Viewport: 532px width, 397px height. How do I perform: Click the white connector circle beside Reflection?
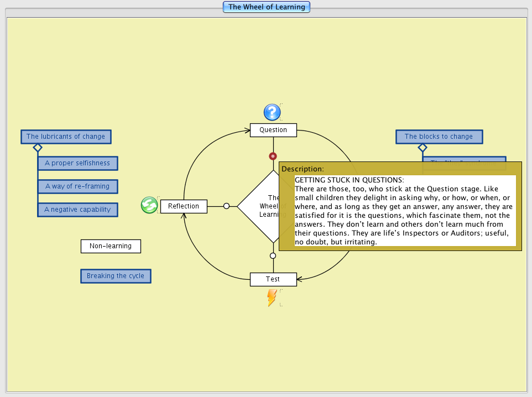[226, 206]
